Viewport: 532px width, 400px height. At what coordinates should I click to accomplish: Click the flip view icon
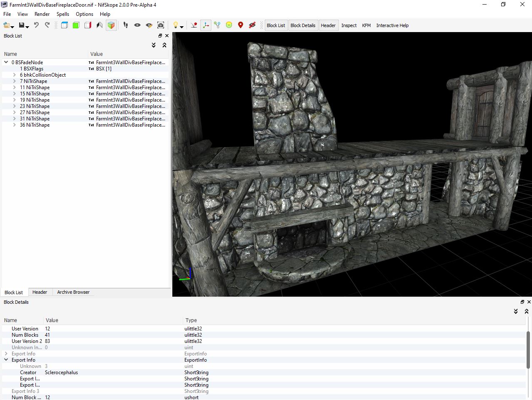pos(99,25)
